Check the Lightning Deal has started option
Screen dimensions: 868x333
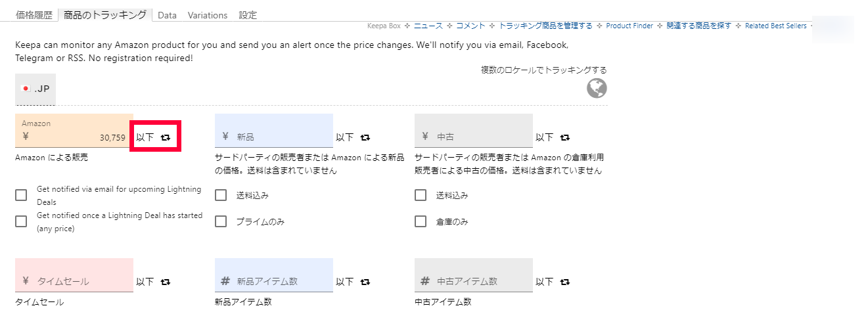[21, 221]
